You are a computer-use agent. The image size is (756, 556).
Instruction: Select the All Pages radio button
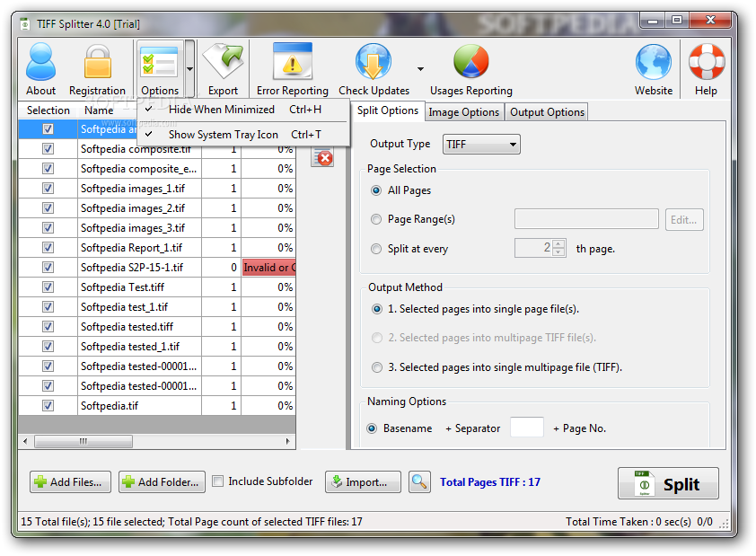click(x=376, y=190)
